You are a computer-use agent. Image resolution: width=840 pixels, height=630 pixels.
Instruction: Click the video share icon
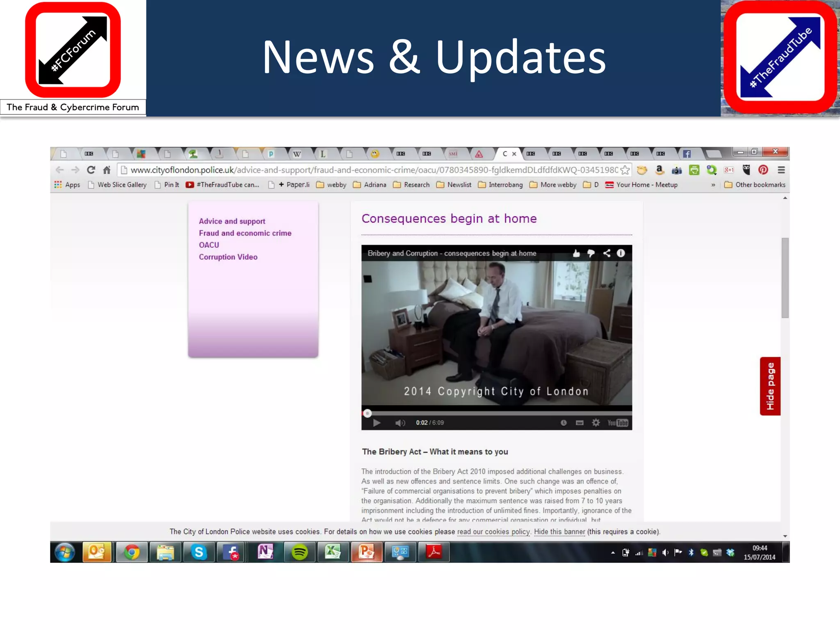click(x=607, y=253)
